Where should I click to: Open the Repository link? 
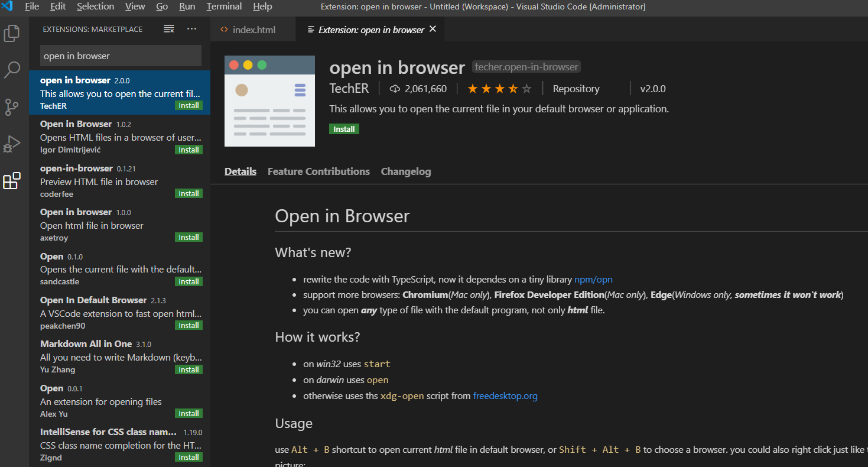[576, 89]
